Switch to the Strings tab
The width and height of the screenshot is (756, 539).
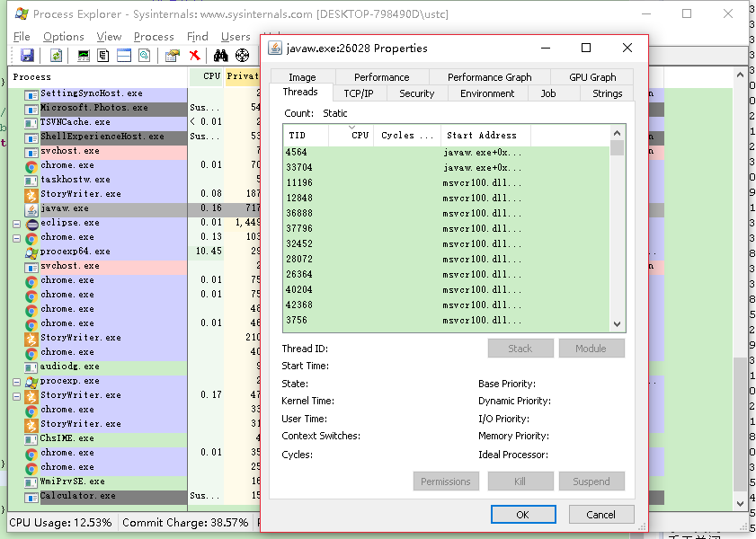pyautogui.click(x=607, y=93)
